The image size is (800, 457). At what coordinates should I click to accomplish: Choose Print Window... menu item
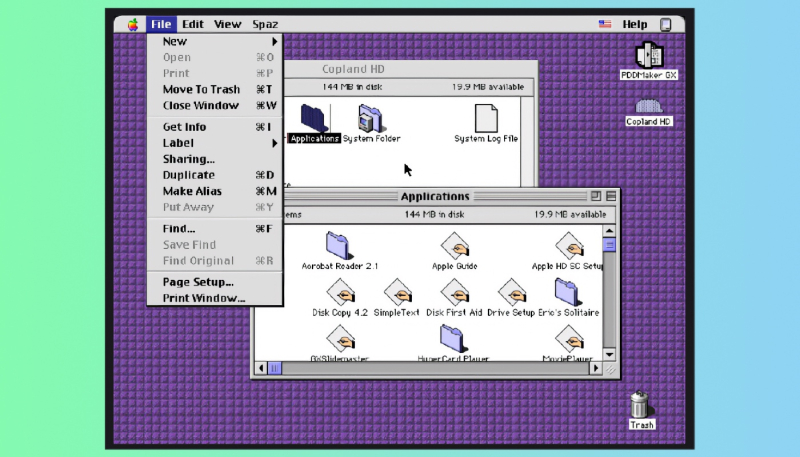214,298
